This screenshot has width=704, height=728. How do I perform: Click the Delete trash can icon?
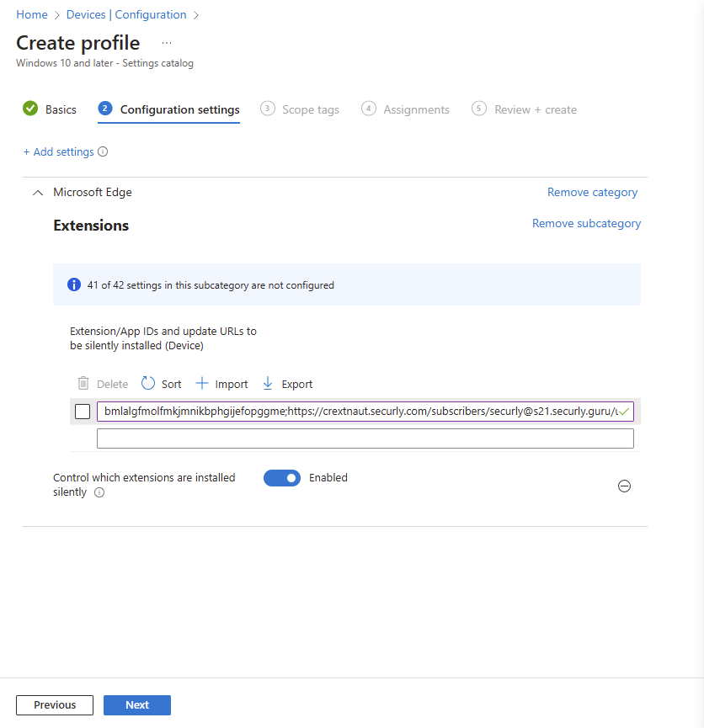click(83, 384)
